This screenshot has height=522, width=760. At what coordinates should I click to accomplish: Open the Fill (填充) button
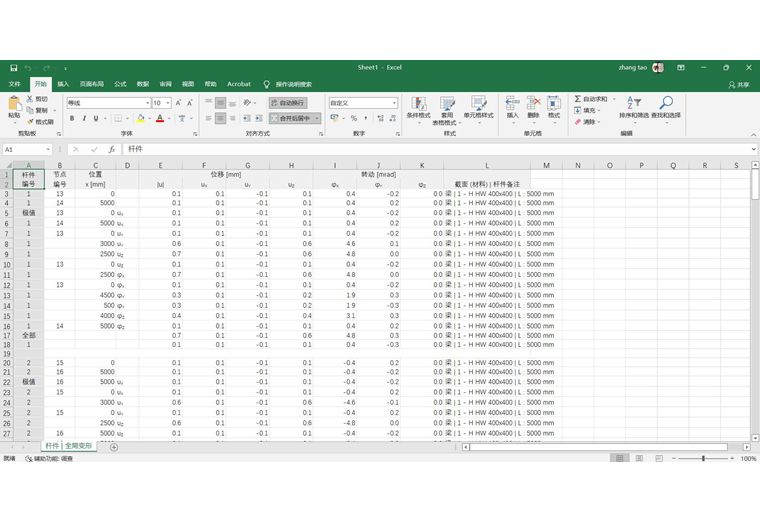(x=587, y=111)
